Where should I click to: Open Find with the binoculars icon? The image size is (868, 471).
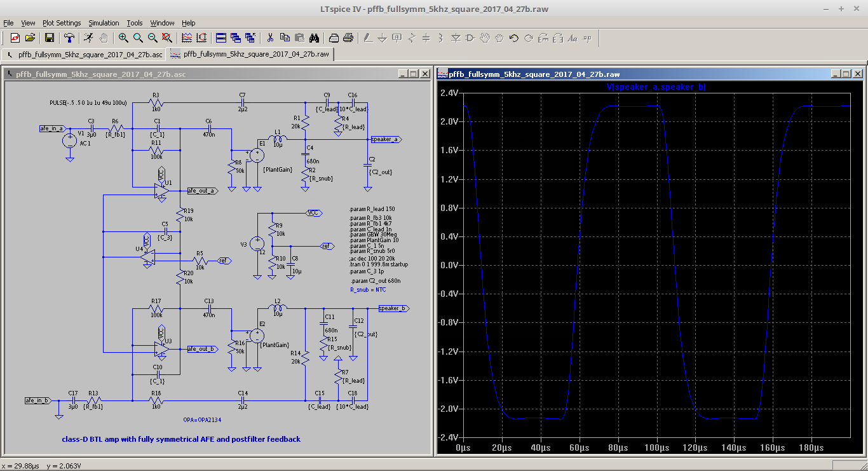(314, 38)
